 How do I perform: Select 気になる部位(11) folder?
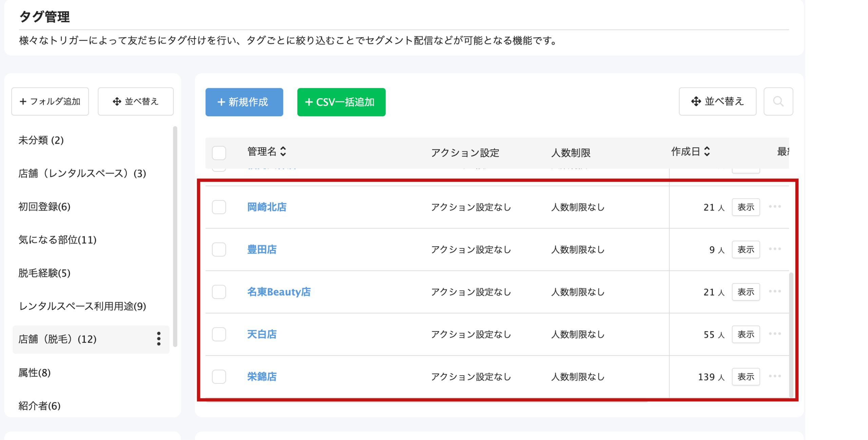[57, 240]
